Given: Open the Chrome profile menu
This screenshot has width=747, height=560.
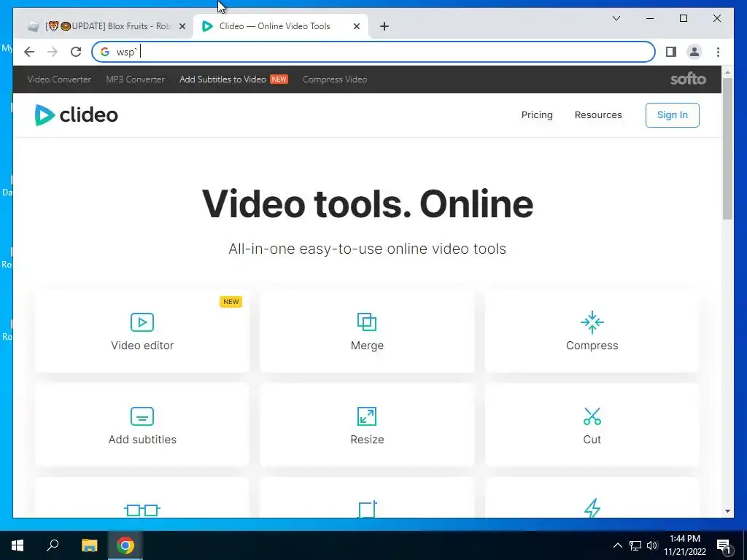Looking at the screenshot, I should (694, 52).
